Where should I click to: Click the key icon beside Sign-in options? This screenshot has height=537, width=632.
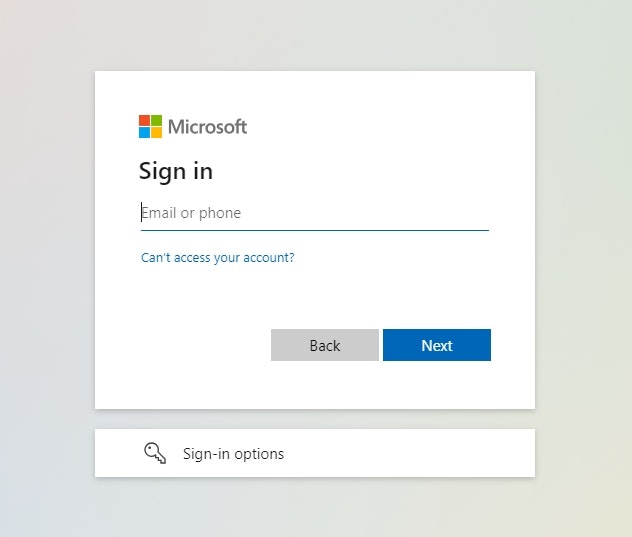pyautogui.click(x=155, y=453)
